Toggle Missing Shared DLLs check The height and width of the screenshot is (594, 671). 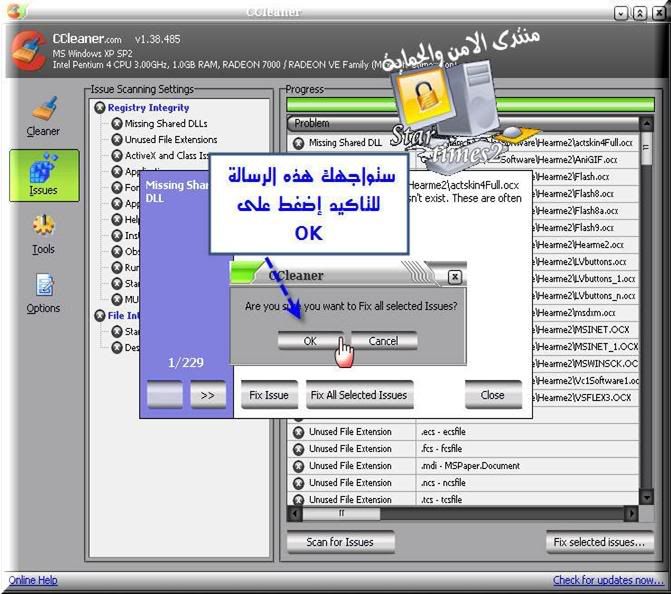click(116, 124)
